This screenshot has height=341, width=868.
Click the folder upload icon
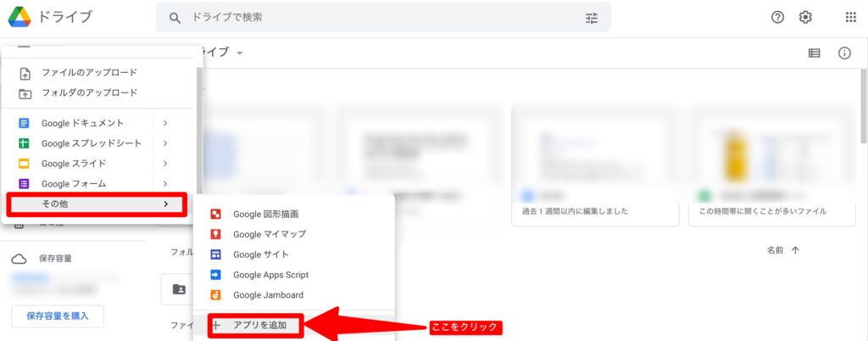coord(25,93)
